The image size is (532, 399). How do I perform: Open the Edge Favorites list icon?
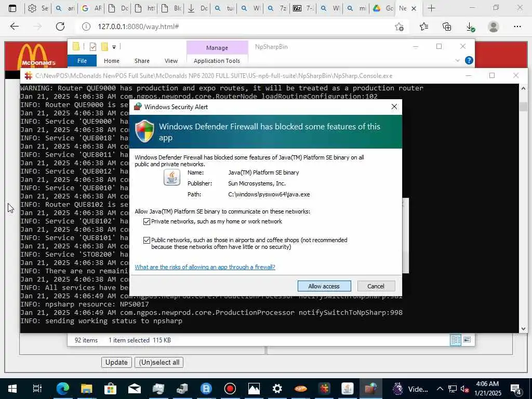[x=424, y=26]
